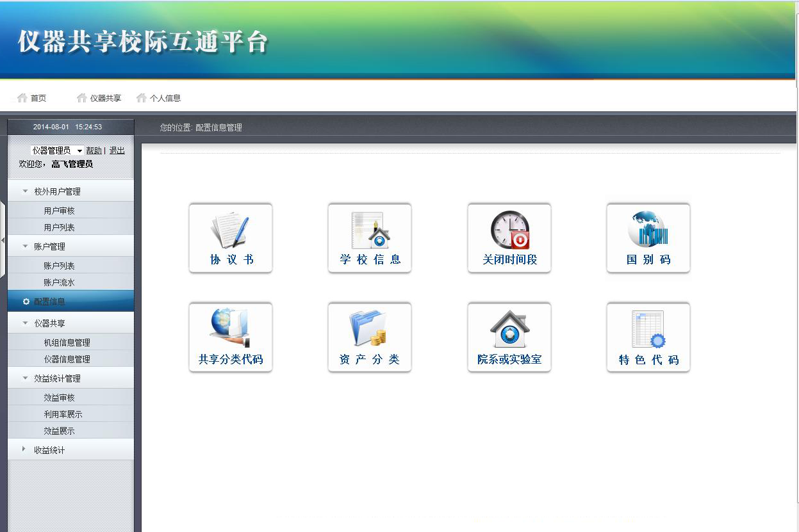Click the sidebar collapse handle on left edge

pyautogui.click(x=3, y=240)
